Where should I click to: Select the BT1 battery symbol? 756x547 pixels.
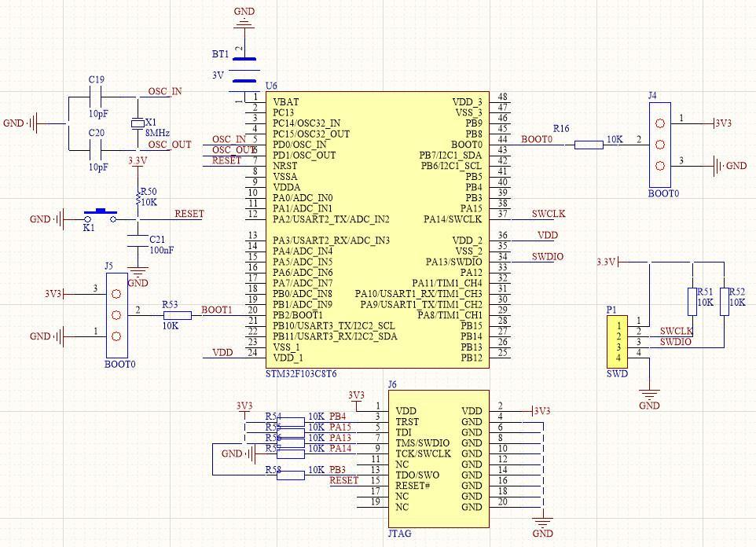244,75
